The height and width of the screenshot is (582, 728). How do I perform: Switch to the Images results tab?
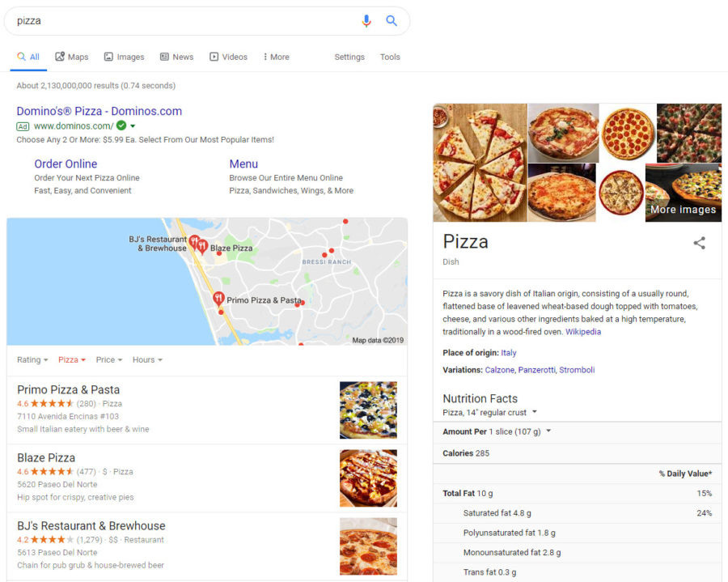coord(124,57)
